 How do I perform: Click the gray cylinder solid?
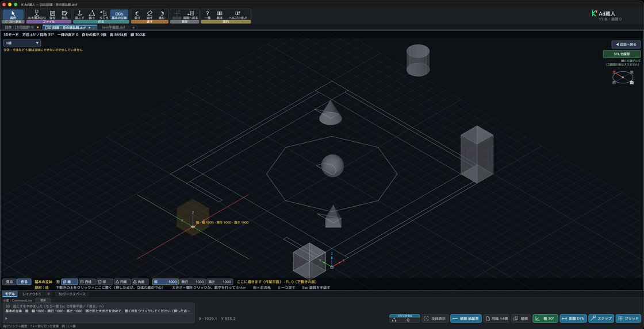tap(418, 60)
